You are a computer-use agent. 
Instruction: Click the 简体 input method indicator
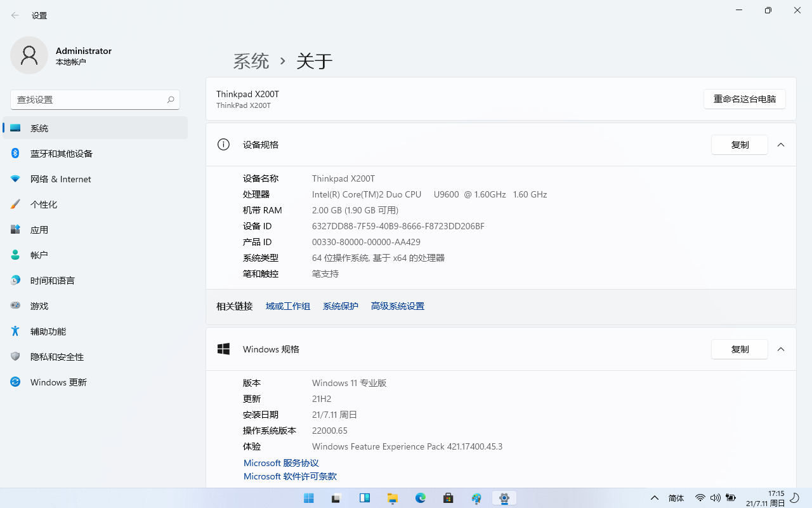[x=676, y=498]
